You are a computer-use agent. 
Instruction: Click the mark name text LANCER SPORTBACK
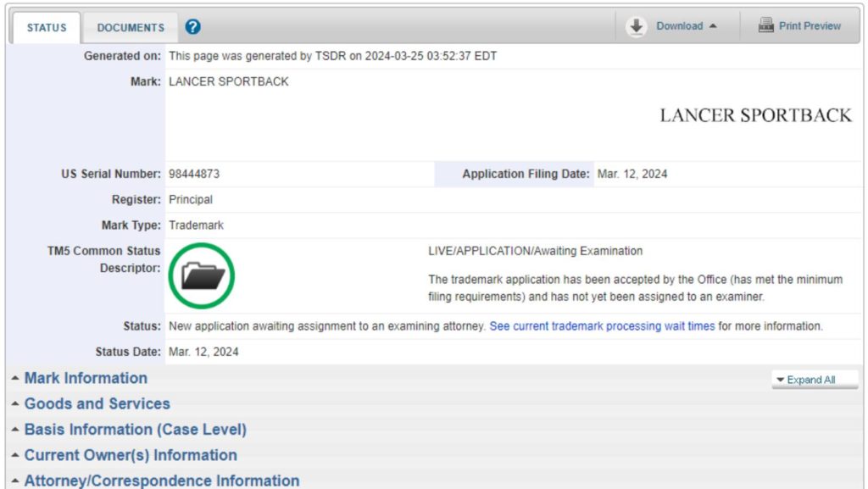(x=229, y=82)
